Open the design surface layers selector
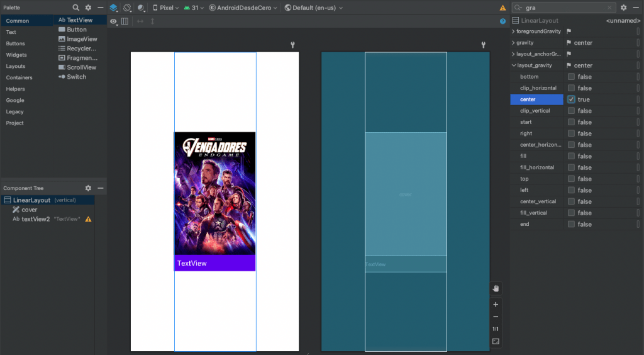Image resolution: width=644 pixels, height=355 pixels. [x=114, y=8]
